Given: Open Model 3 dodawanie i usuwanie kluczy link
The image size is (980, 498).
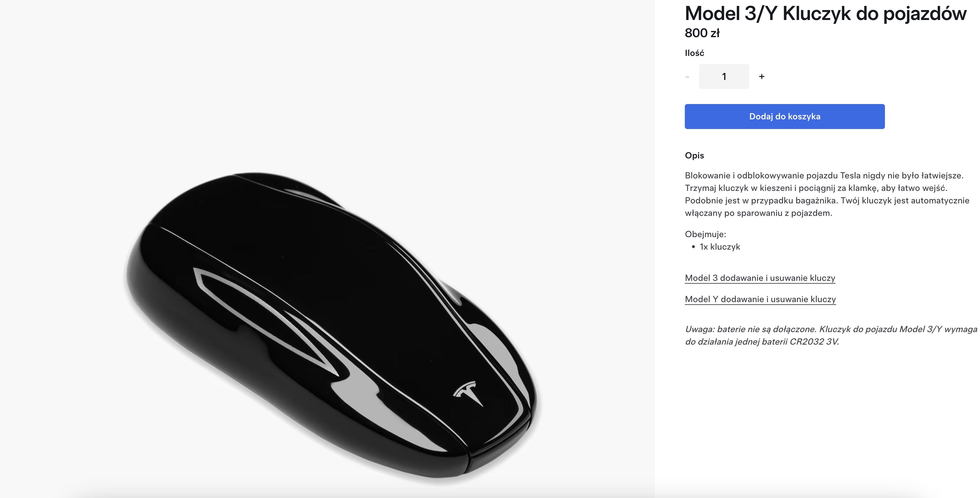Looking at the screenshot, I should pyautogui.click(x=760, y=278).
